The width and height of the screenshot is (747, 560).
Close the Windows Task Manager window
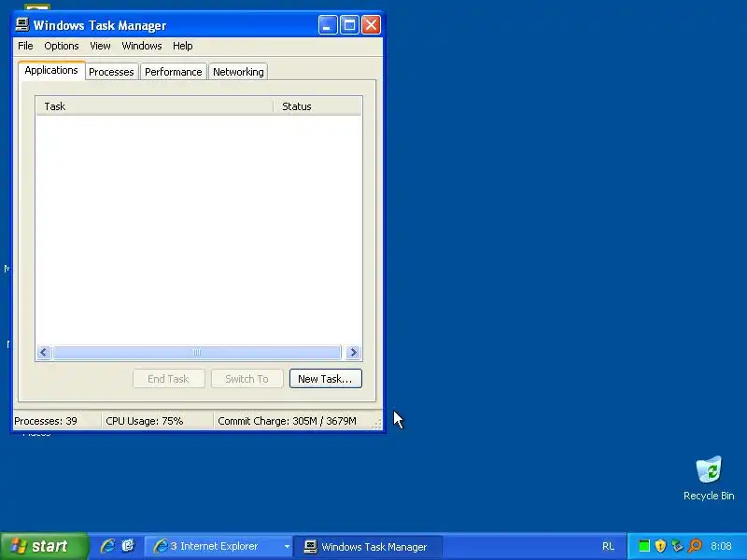click(371, 25)
